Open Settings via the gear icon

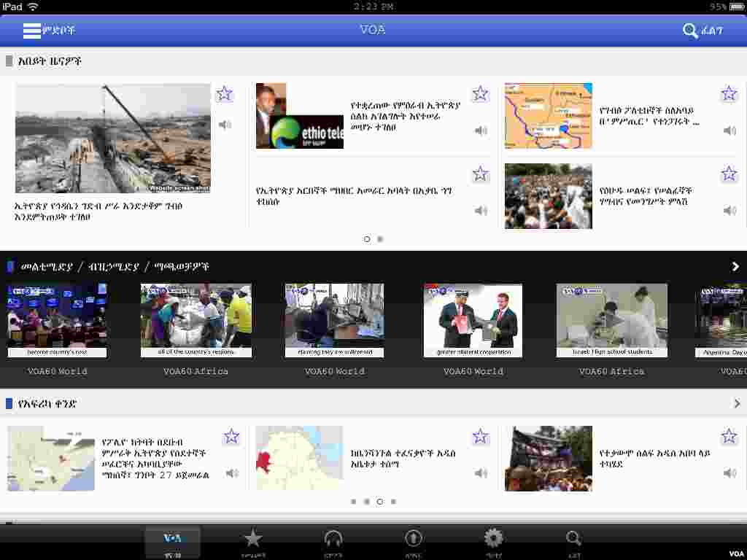(493, 538)
